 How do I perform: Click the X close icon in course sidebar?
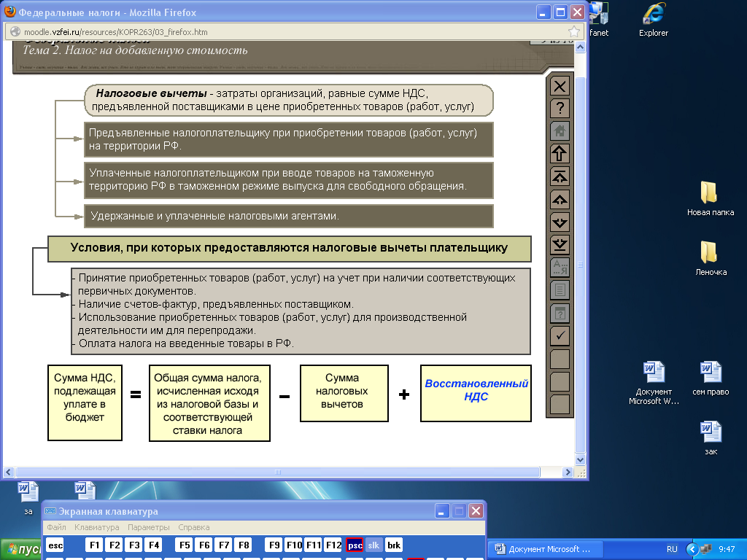(x=560, y=86)
